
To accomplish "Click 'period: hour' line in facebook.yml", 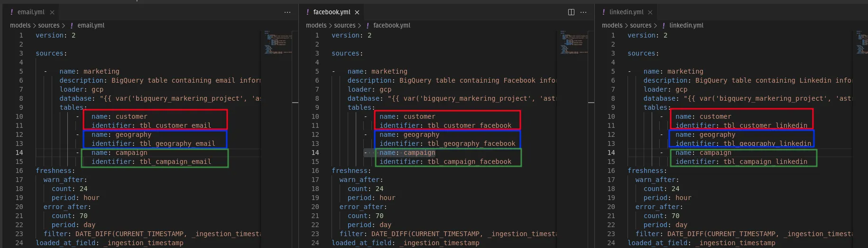I will click(371, 198).
